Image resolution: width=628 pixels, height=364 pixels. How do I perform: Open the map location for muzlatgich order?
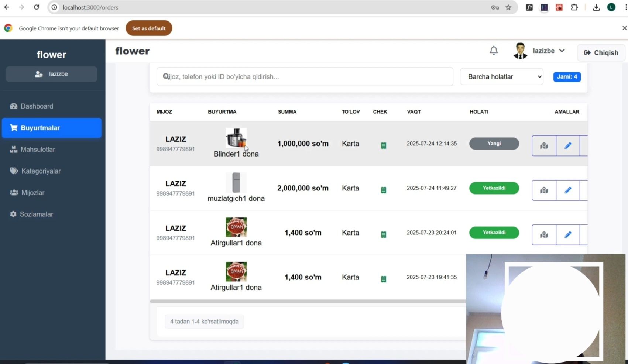point(544,190)
